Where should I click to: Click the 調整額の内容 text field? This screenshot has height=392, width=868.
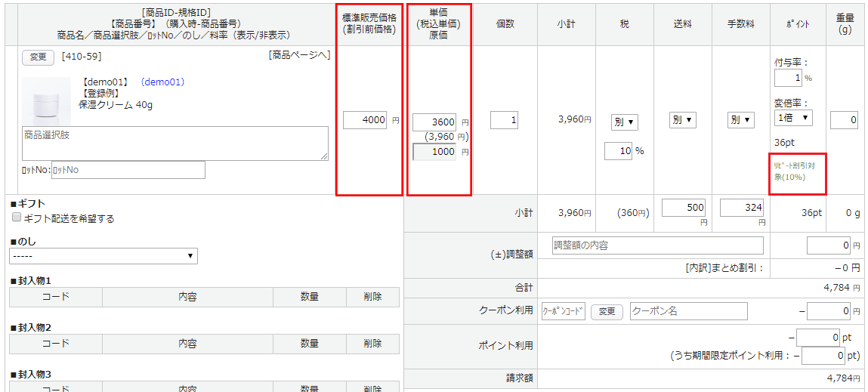pyautogui.click(x=658, y=245)
